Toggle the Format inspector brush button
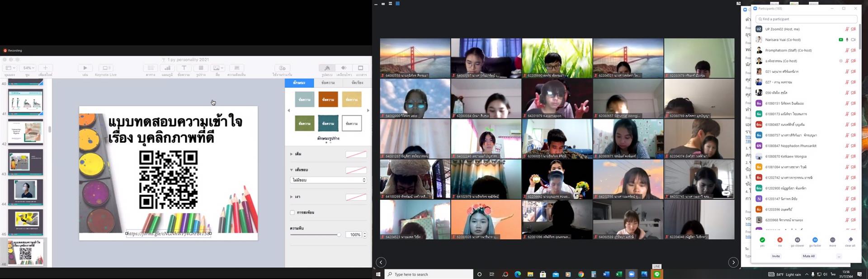Image resolution: width=868 pixels, height=279 pixels. [x=327, y=68]
